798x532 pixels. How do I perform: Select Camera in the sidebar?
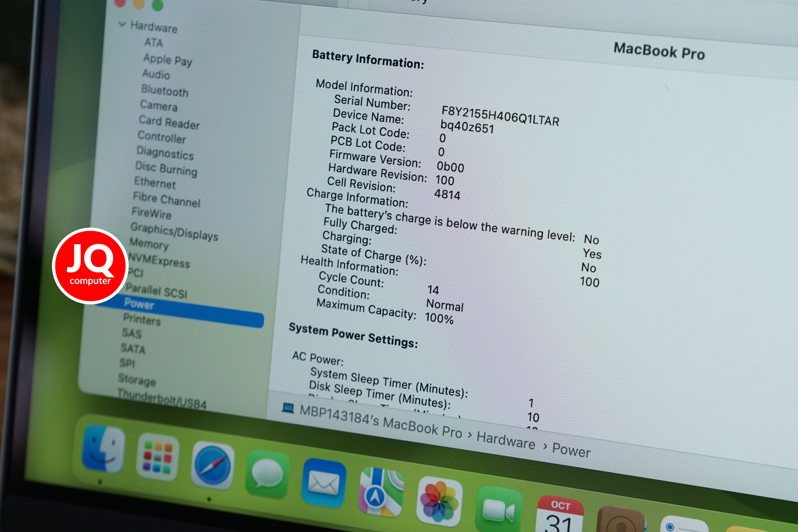(x=158, y=106)
